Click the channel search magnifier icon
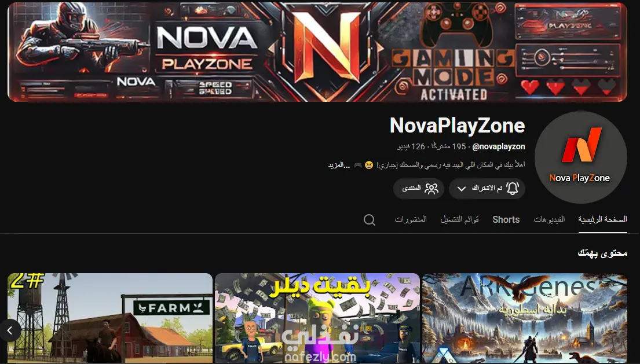Image resolution: width=640 pixels, height=364 pixels. [370, 220]
